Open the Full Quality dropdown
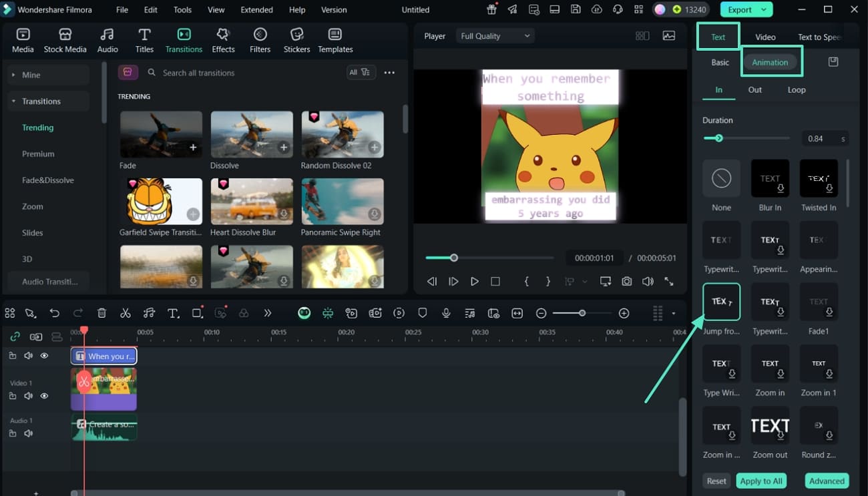This screenshot has width=868, height=496. pyautogui.click(x=495, y=36)
